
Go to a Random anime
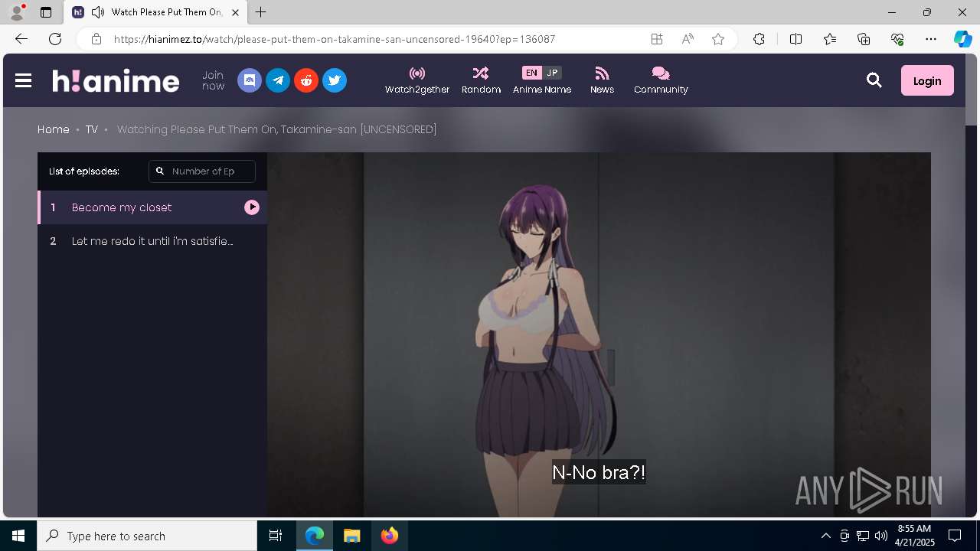pos(481,80)
